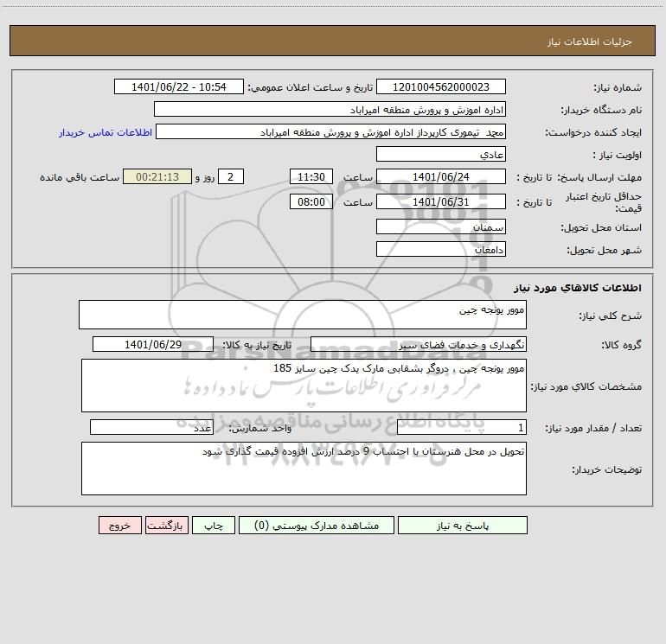Click delivery province field سمنان
Screen dimensions: 666x644
click(441, 226)
